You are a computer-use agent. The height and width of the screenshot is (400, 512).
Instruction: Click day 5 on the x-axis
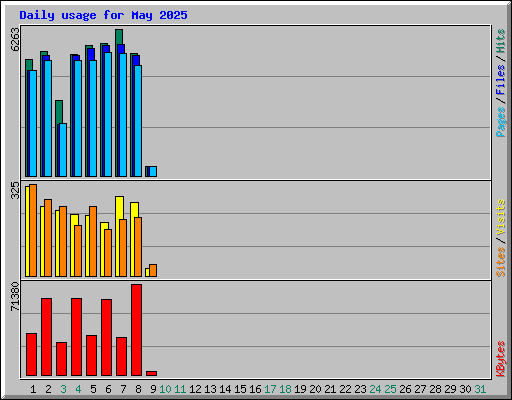pyautogui.click(x=93, y=389)
